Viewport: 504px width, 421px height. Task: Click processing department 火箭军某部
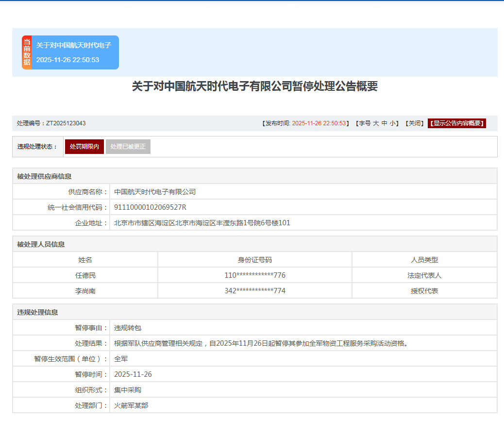131,405
